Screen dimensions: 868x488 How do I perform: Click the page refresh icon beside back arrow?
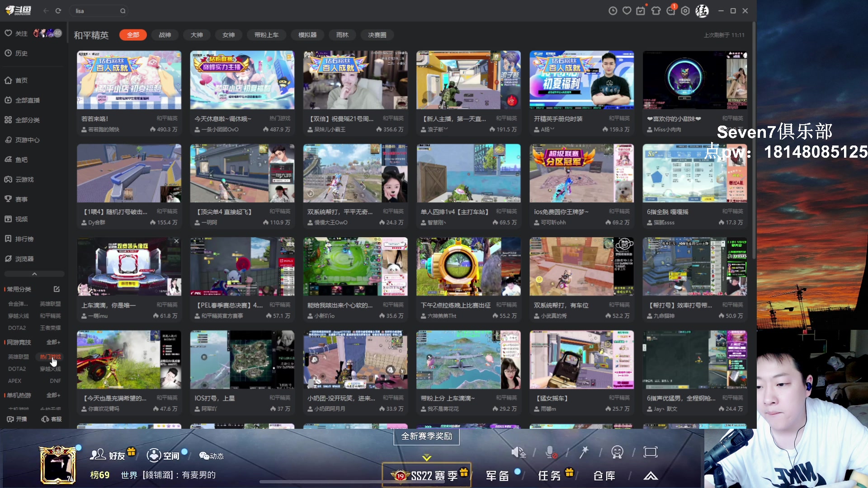click(58, 11)
